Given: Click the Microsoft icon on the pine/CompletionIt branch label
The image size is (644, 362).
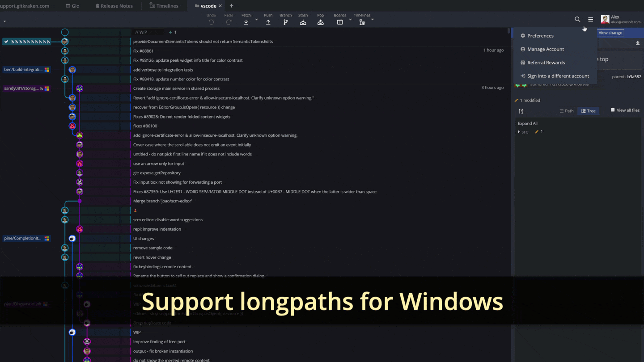Looking at the screenshot, I should click(47, 239).
